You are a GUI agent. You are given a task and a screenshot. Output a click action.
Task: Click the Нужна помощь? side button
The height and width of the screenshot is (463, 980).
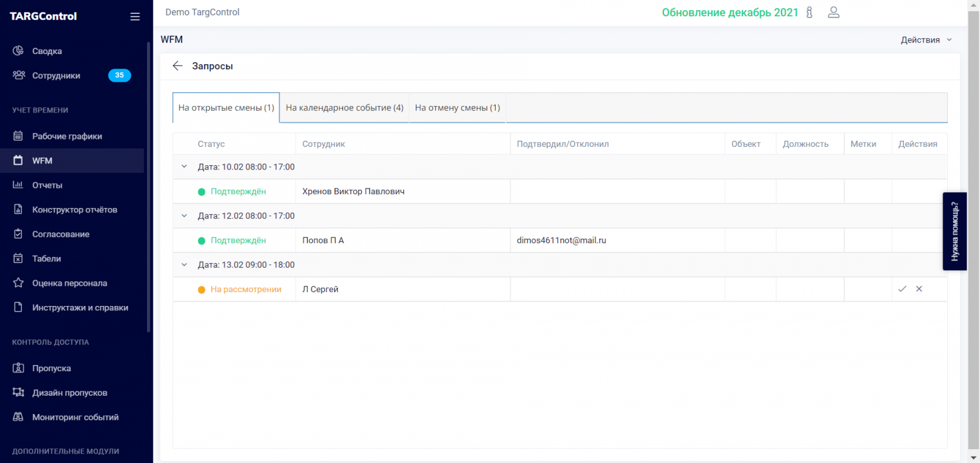point(954,231)
